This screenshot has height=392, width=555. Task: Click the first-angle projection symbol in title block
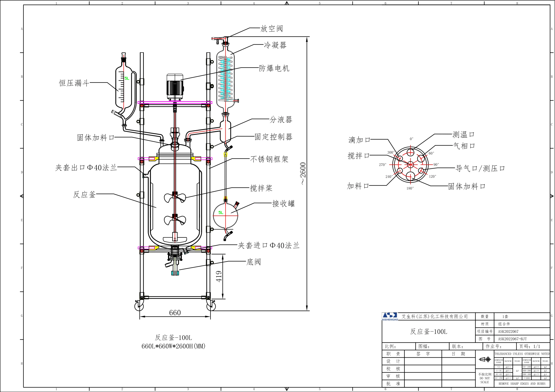click(x=485, y=360)
